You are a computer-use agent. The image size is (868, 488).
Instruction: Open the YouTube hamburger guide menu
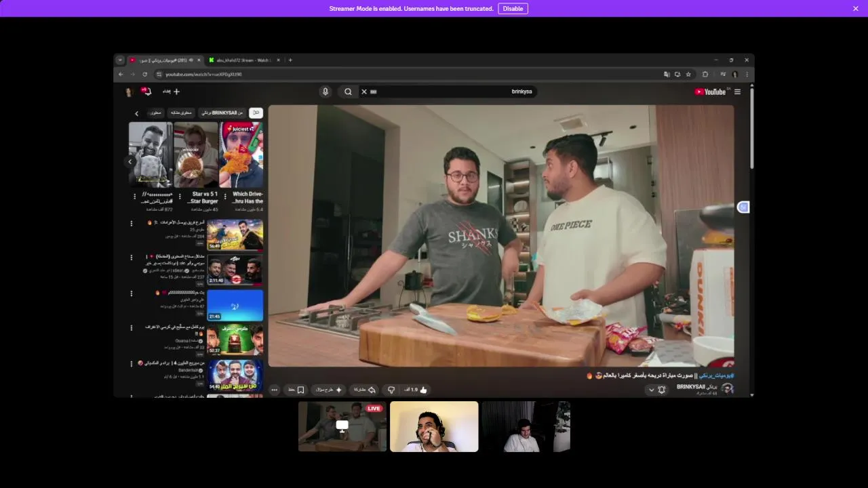click(738, 91)
